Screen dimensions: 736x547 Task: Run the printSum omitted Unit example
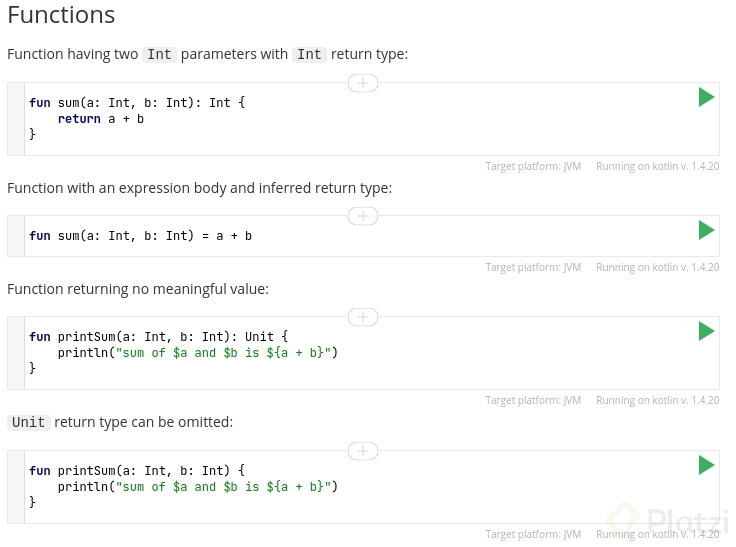pos(706,465)
